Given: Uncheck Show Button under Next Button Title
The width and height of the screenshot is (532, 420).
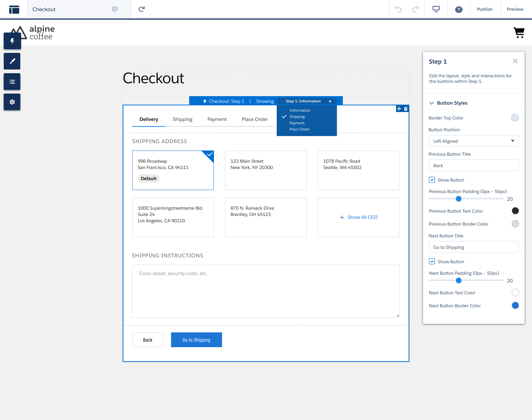Looking at the screenshot, I should point(432,261).
